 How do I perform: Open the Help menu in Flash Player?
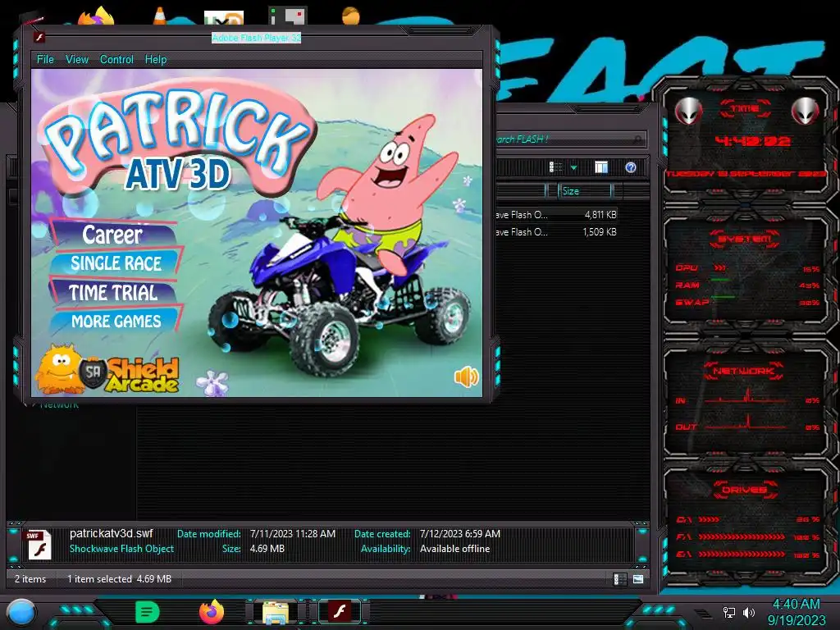(155, 59)
